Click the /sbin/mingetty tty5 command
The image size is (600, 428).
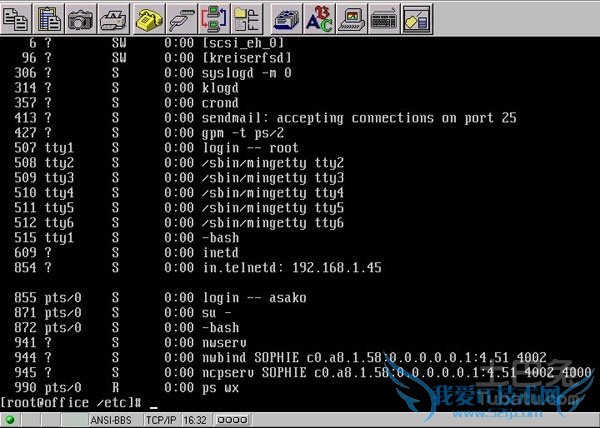pyautogui.click(x=273, y=208)
